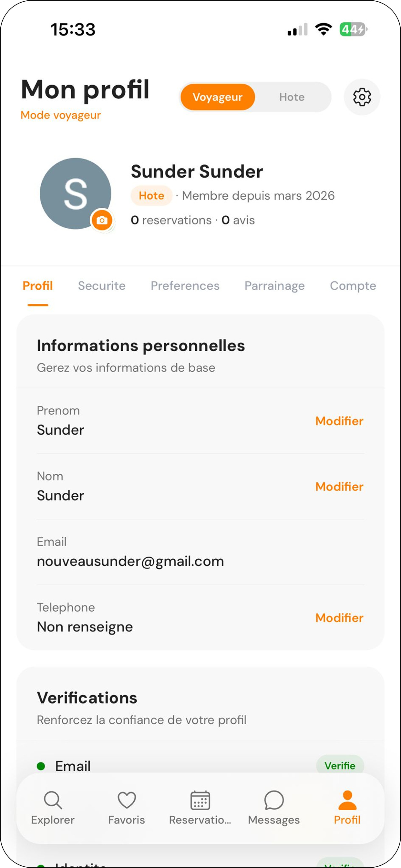Open the Securite tab

[x=102, y=286]
